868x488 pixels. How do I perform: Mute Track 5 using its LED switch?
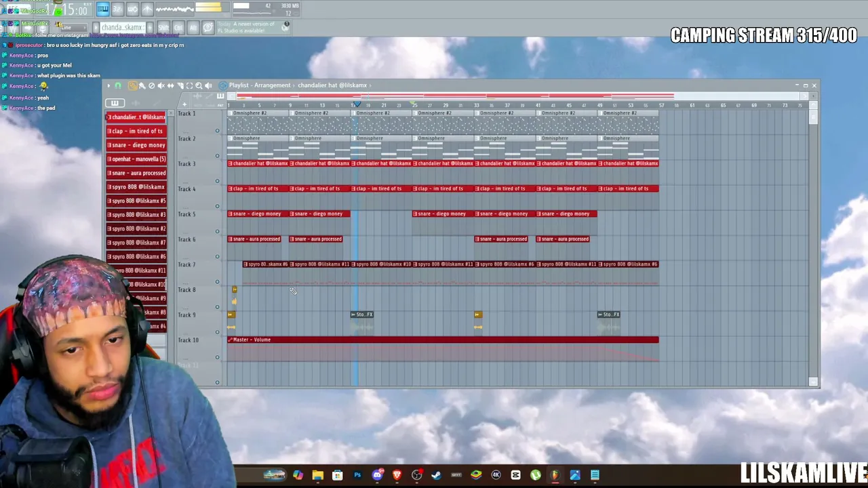tap(218, 231)
